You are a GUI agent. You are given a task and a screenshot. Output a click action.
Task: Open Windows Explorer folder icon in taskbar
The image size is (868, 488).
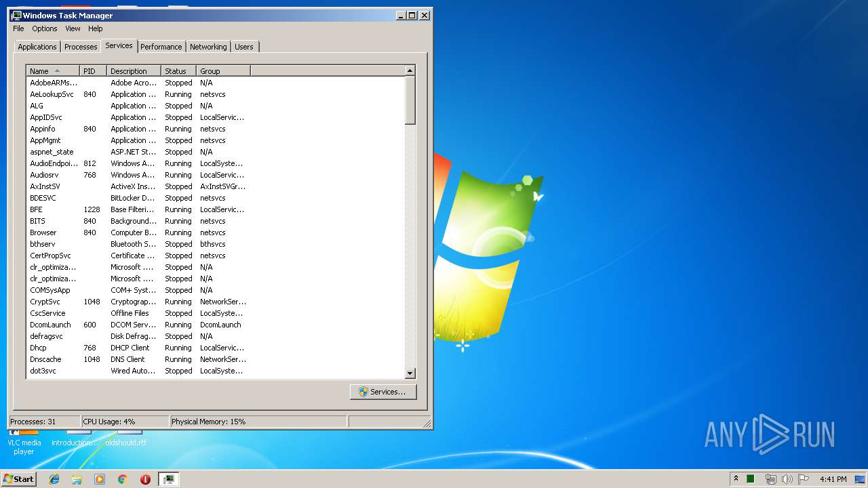tap(77, 479)
